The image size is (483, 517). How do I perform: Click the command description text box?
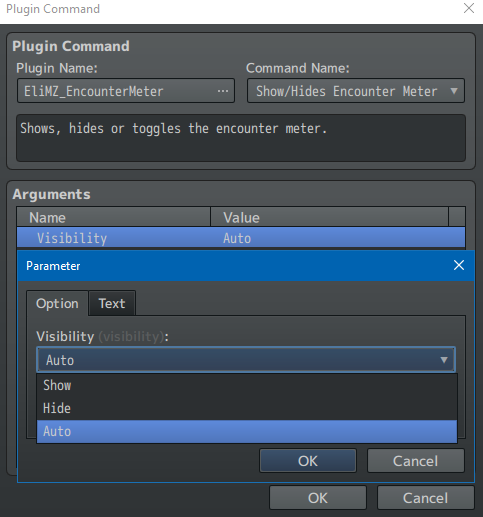click(241, 138)
